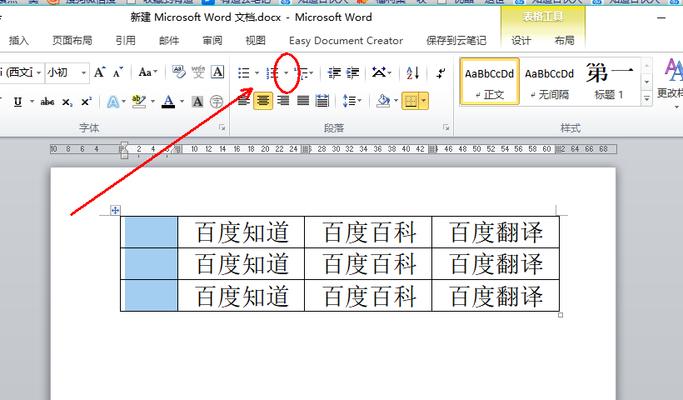683x400 pixels.
Task: Open the table tools 布局 tab
Action: pos(565,41)
